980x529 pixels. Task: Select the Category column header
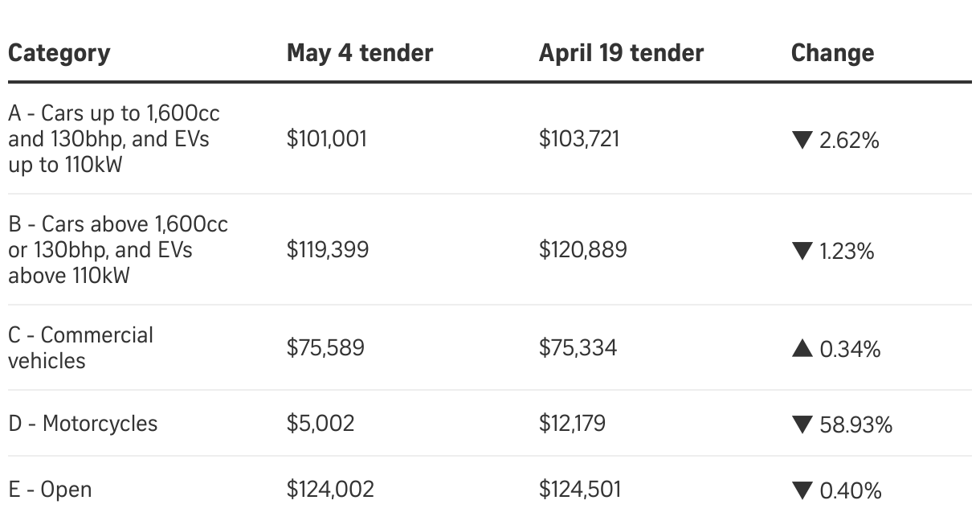pyautogui.click(x=59, y=53)
